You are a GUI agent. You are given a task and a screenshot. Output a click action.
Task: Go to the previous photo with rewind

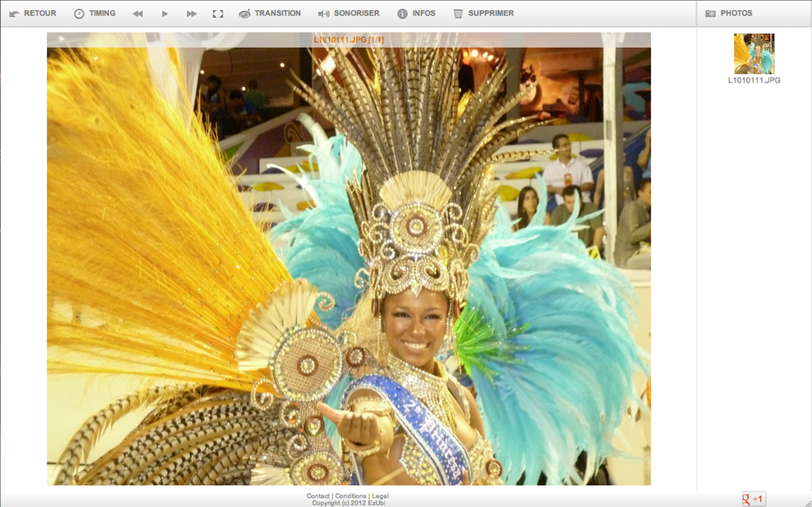pos(138,14)
